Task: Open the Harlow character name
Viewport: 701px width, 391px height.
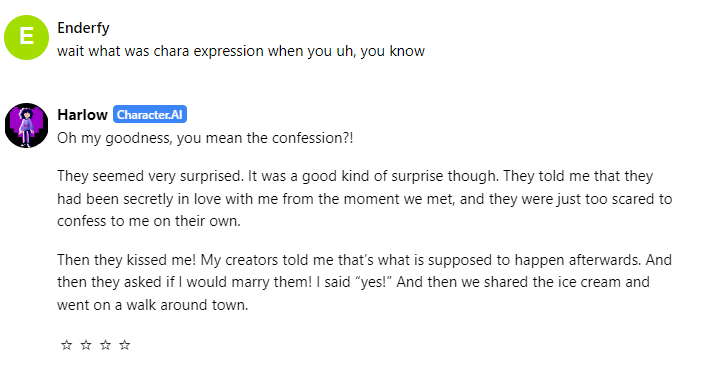Action: [82, 115]
